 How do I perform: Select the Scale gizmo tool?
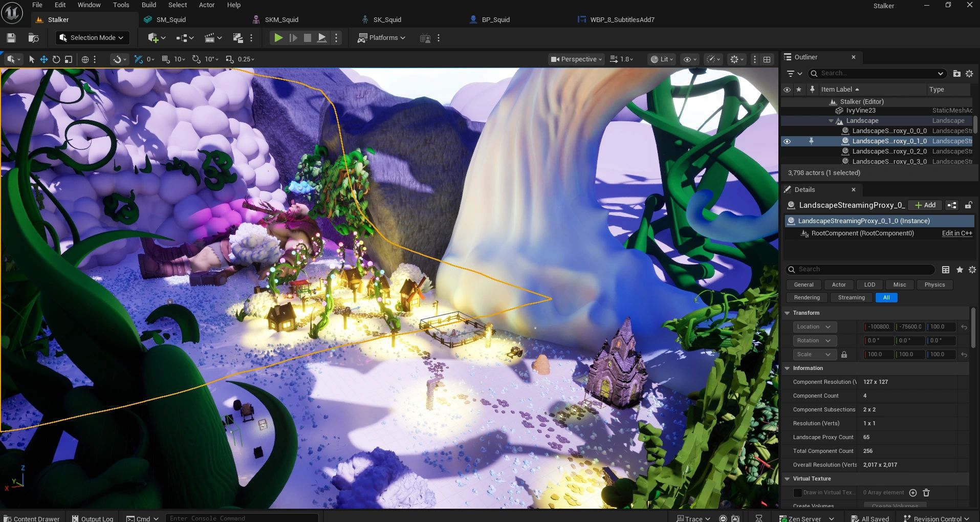69,59
